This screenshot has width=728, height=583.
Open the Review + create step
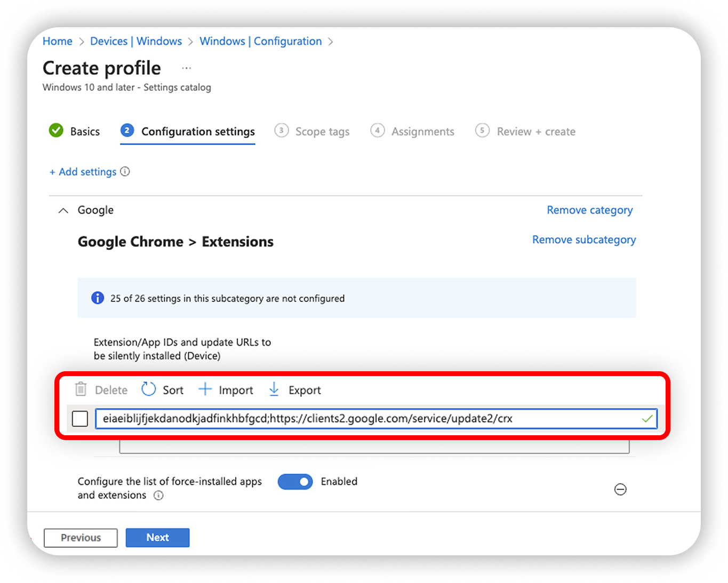point(525,131)
